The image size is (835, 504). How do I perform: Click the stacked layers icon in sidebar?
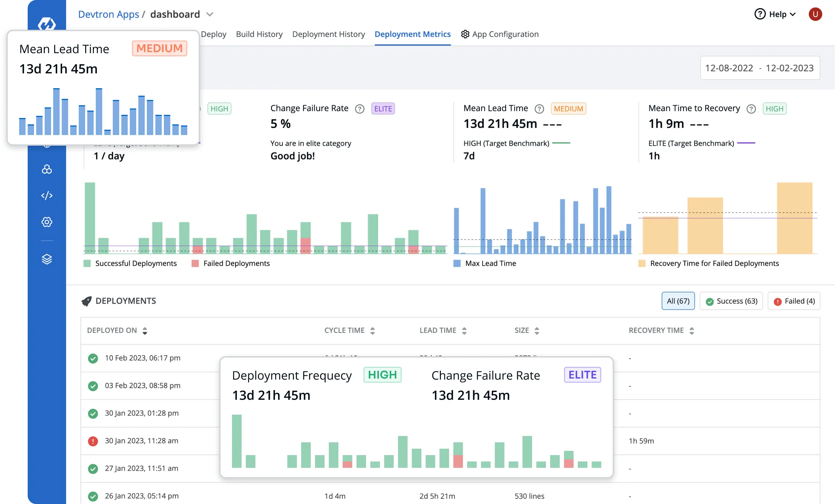(x=47, y=259)
